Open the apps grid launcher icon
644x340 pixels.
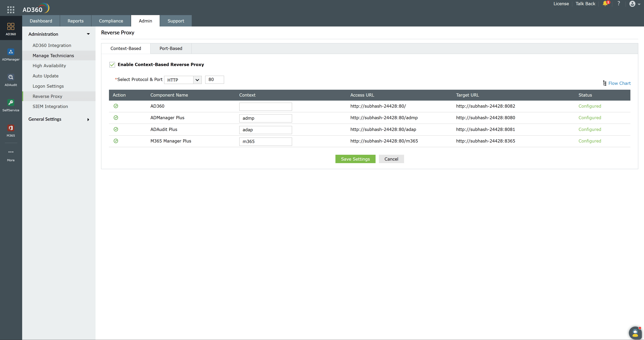11,10
